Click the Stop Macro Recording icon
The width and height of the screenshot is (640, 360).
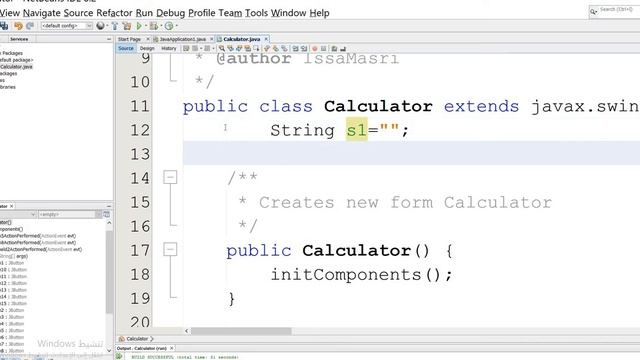tap(323, 49)
